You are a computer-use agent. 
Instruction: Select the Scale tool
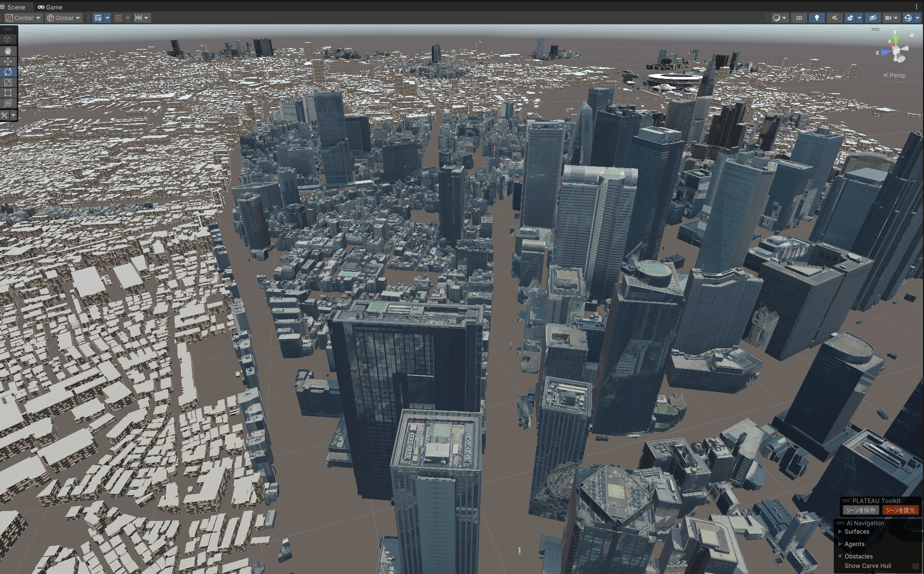(8, 82)
